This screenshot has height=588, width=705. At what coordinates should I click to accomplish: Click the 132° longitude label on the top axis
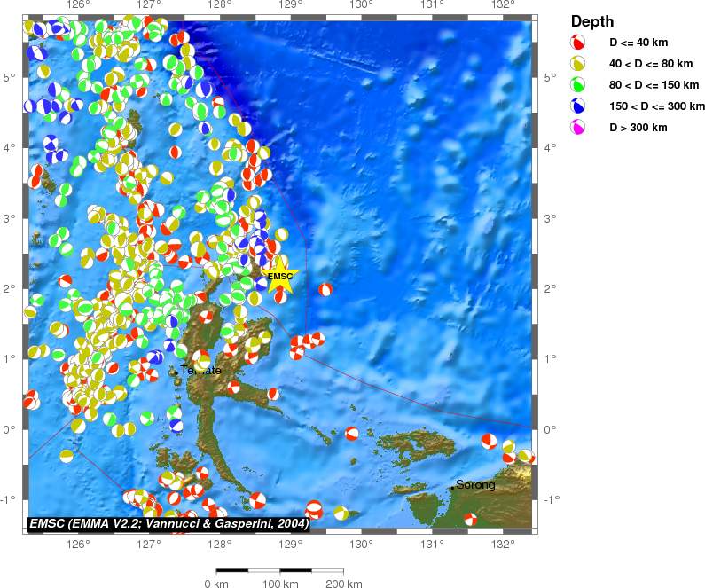[x=503, y=5]
